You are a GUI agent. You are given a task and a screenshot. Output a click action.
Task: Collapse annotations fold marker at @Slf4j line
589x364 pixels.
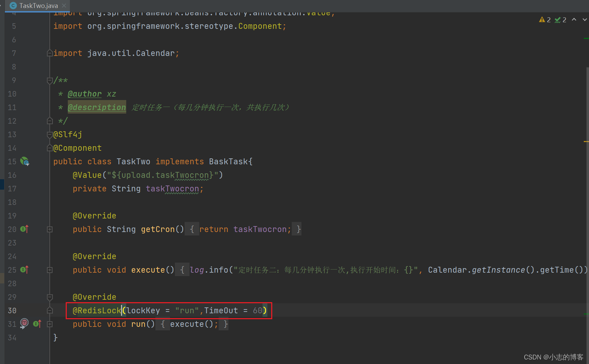coord(50,135)
